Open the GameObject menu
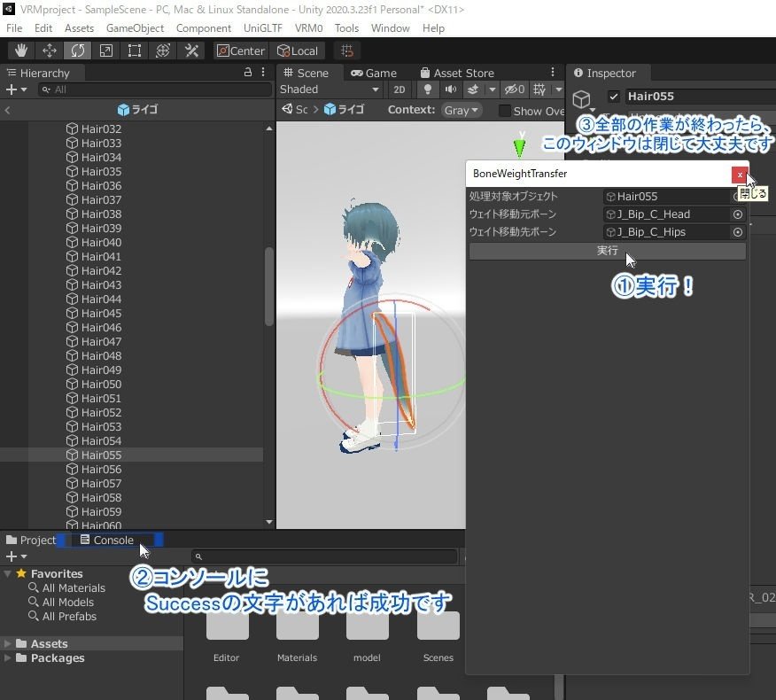 [136, 28]
